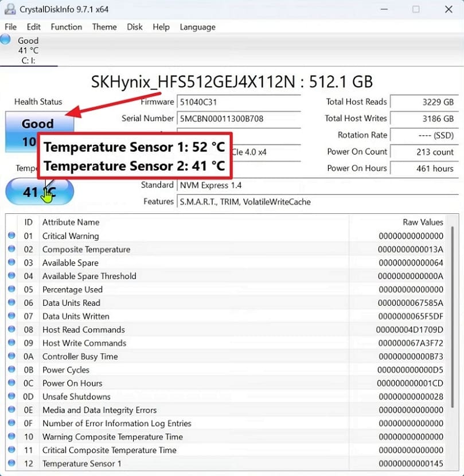Open the Function menu
464x476 pixels.
coord(66,27)
